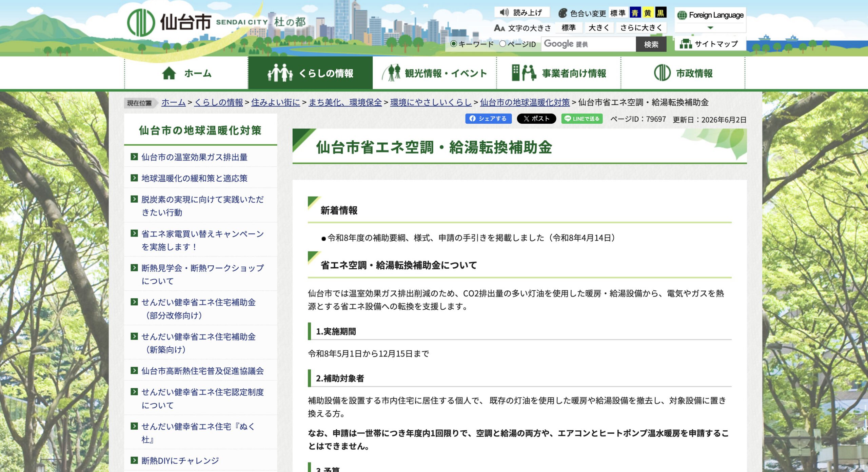Click arrow icon beside せんだい健幸省エネ住宅認定制度
The image size is (868, 472).
coord(134,392)
